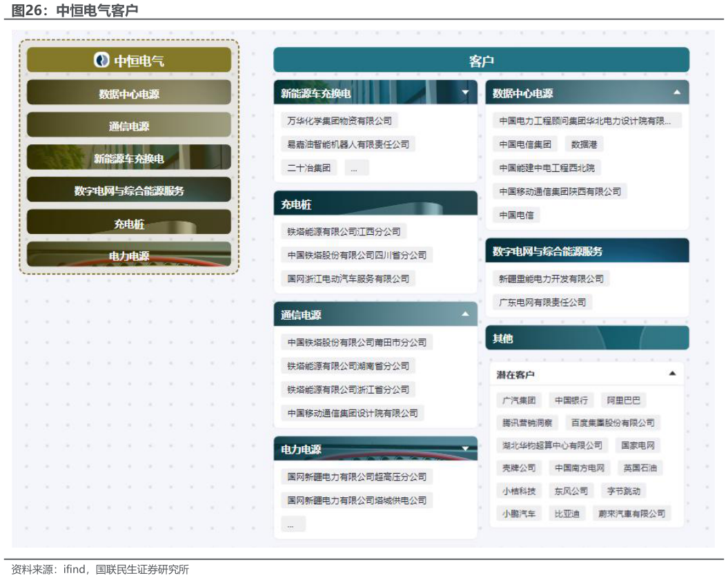Collapse the 新能源车充换电 customer panel arrow
This screenshot has height=578, width=728.
pyautogui.click(x=465, y=93)
